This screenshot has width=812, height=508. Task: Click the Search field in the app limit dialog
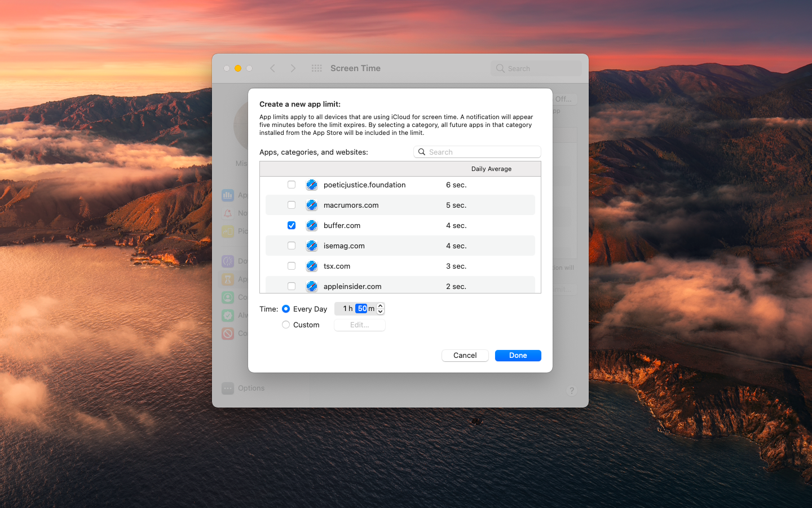[477, 152]
